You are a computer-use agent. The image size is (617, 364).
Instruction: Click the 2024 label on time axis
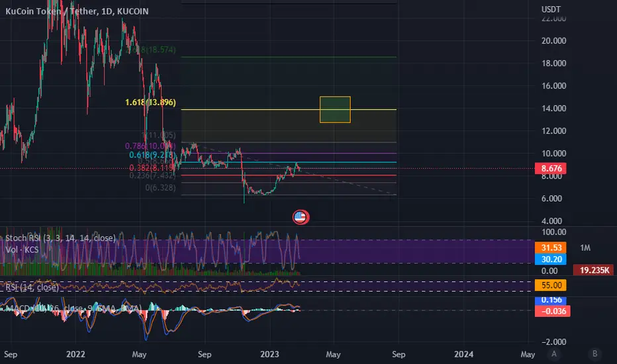click(463, 354)
